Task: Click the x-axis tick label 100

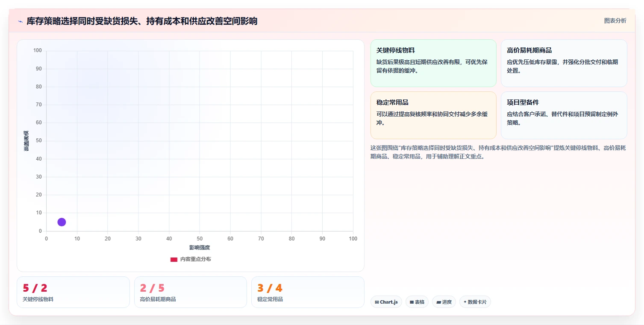Action: tap(353, 239)
